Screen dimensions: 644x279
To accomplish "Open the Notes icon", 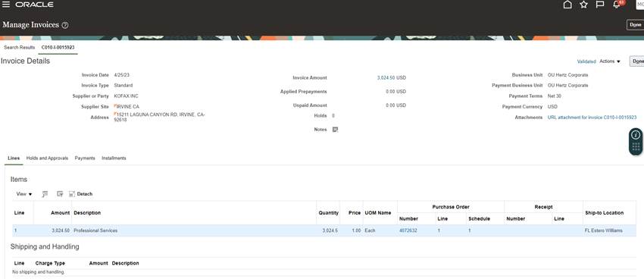I will click(335, 130).
